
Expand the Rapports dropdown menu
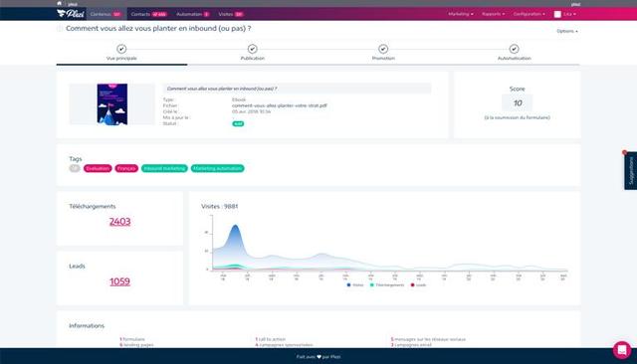[494, 14]
